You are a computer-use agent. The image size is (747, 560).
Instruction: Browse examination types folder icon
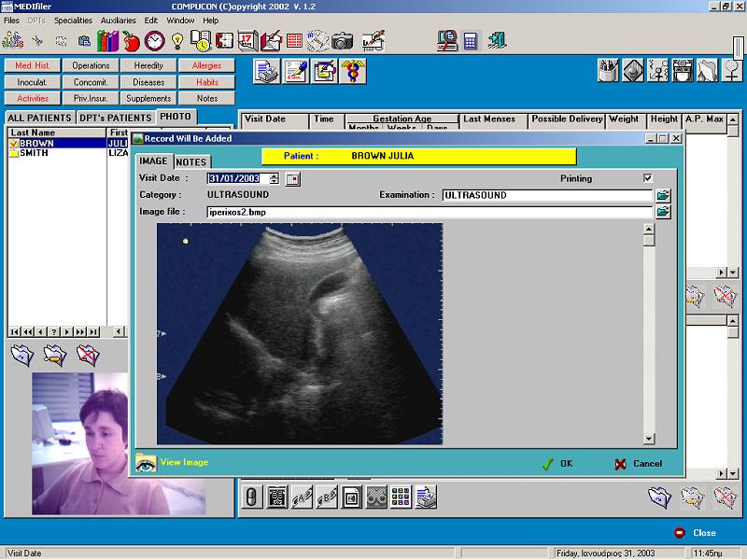coord(663,195)
